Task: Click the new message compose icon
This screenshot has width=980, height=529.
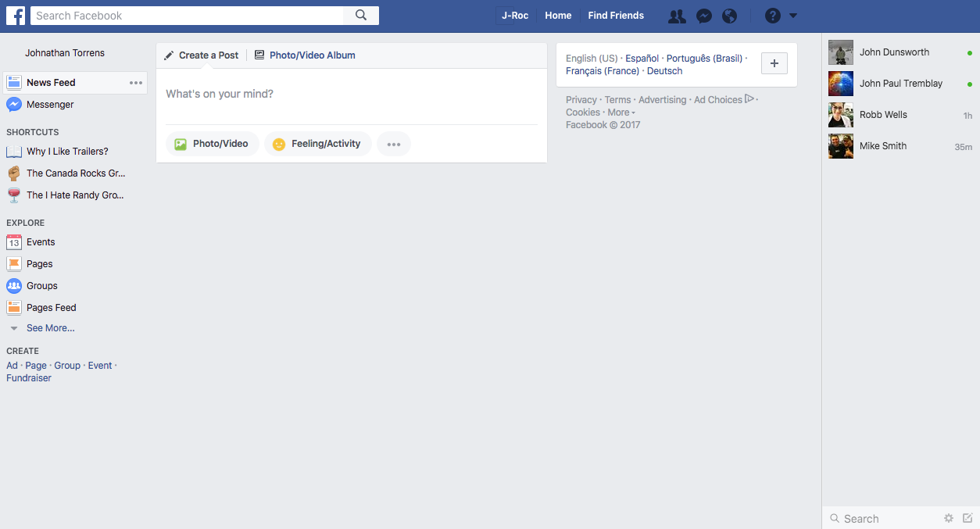Action: [x=967, y=518]
